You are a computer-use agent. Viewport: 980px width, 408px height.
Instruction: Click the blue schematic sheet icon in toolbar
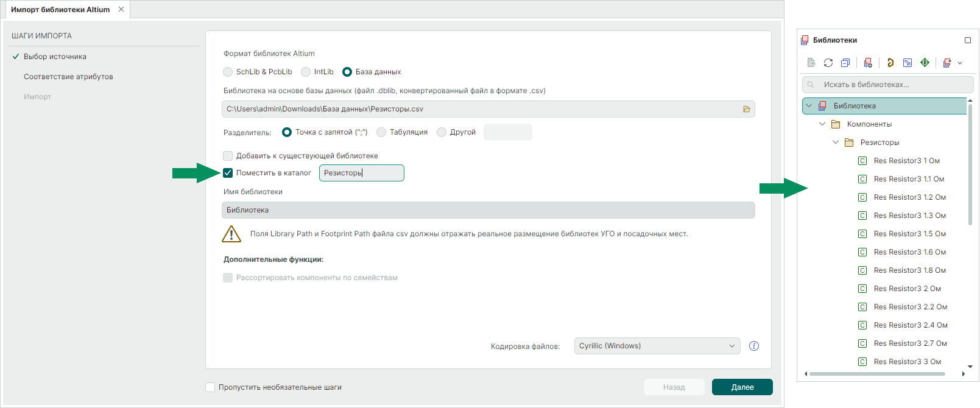908,63
